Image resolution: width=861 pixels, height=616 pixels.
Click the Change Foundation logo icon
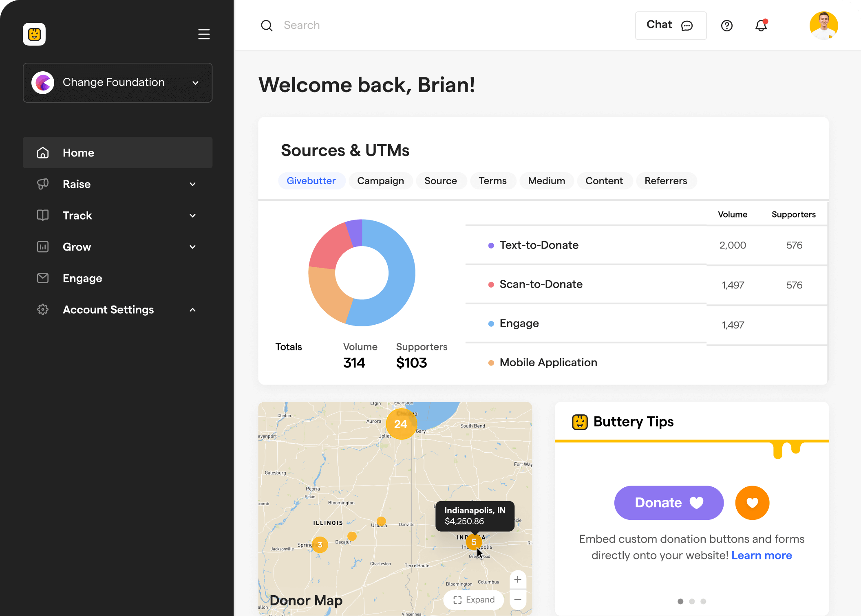click(43, 83)
